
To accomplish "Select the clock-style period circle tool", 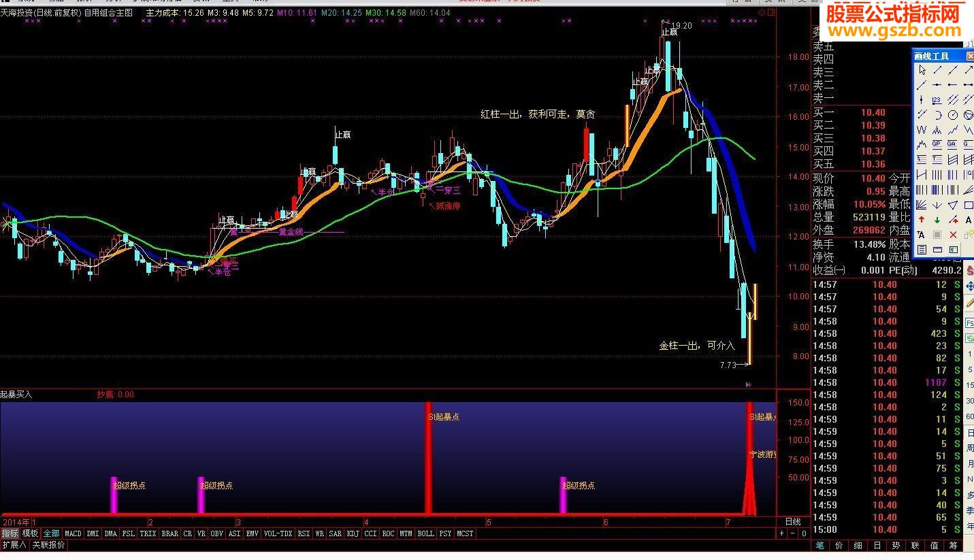I will tap(952, 115).
